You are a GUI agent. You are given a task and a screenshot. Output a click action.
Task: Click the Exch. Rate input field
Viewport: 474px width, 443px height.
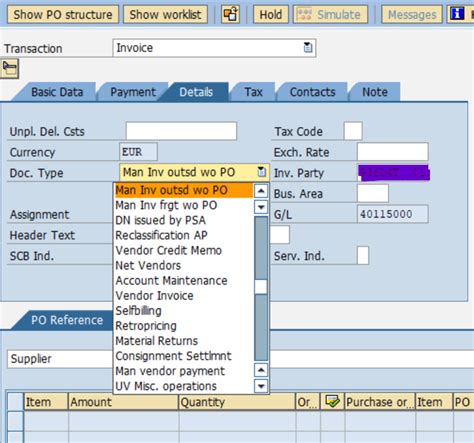pos(393,152)
